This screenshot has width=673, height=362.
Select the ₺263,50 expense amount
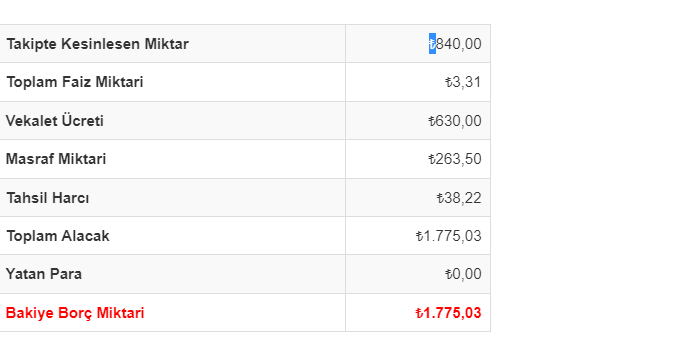click(x=455, y=159)
